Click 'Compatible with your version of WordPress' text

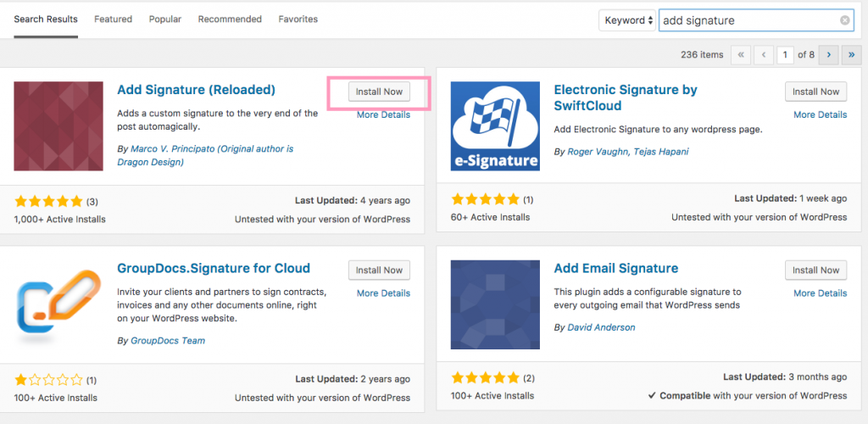pos(748,396)
